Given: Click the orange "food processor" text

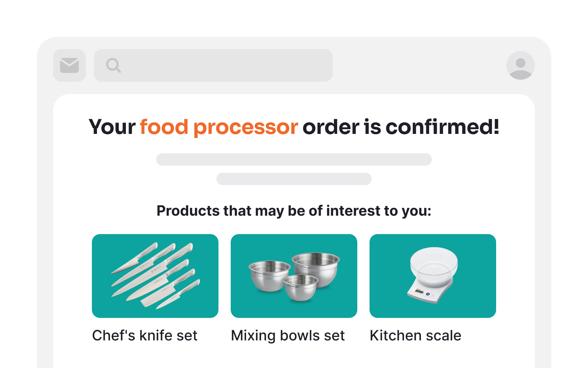Looking at the screenshot, I should [x=219, y=127].
